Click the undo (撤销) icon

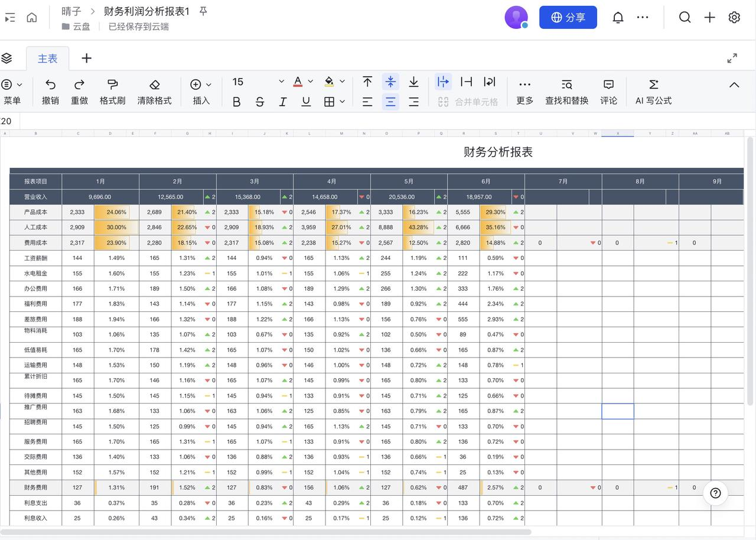tap(51, 85)
